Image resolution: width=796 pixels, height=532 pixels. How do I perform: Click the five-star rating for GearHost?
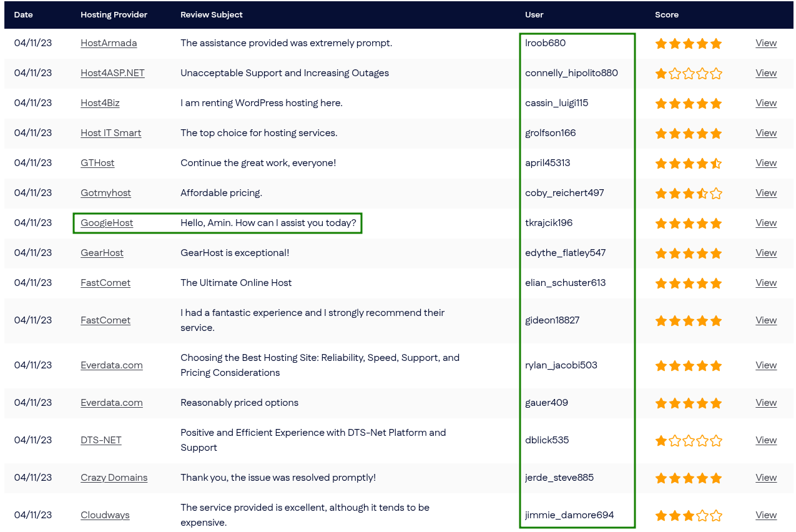tap(689, 254)
